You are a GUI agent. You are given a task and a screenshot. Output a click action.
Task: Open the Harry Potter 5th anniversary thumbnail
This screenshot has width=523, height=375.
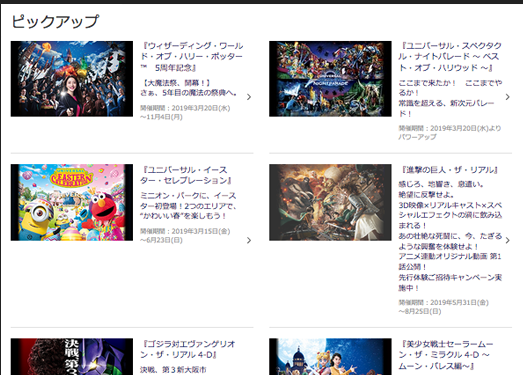tap(72, 79)
